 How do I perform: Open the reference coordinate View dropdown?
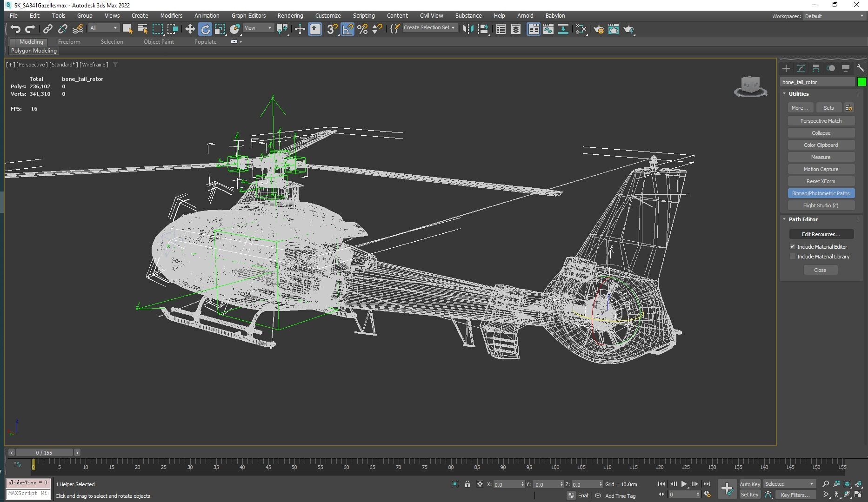pyautogui.click(x=258, y=28)
